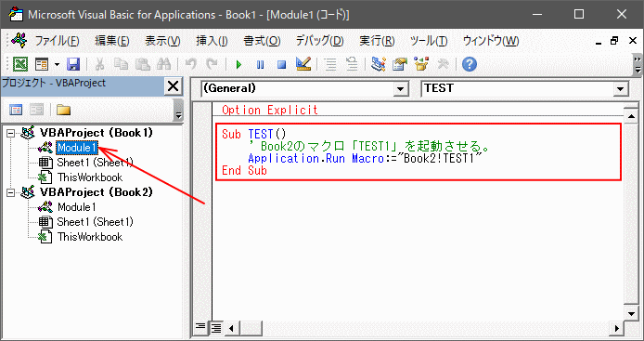
Task: Select Sheet1 (Sheet1) under Book1
Action: pyautogui.click(x=95, y=163)
